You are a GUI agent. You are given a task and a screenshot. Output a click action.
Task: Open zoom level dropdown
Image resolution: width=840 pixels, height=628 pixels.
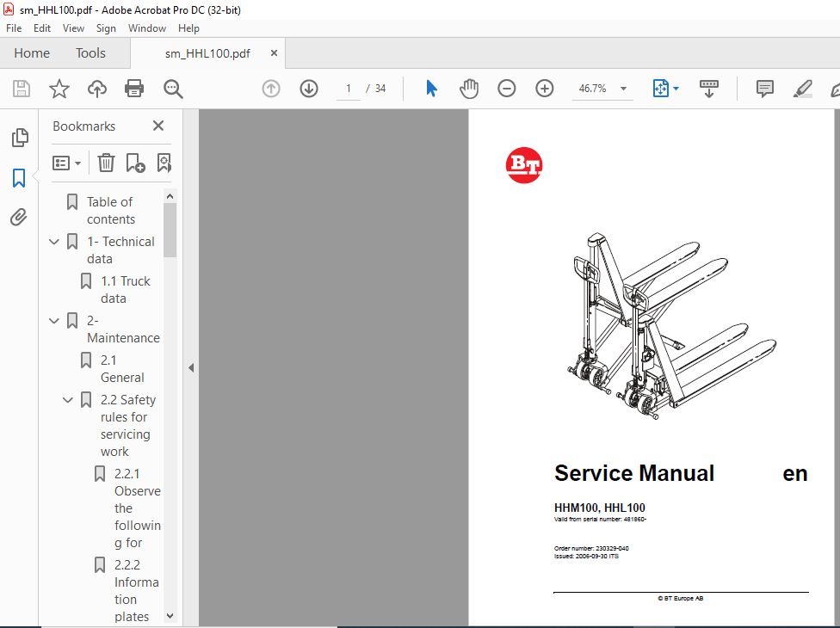pyautogui.click(x=623, y=89)
